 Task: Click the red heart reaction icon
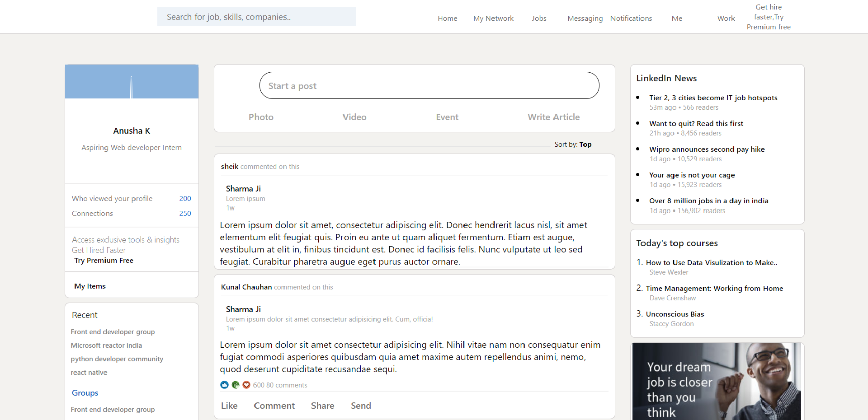click(246, 385)
